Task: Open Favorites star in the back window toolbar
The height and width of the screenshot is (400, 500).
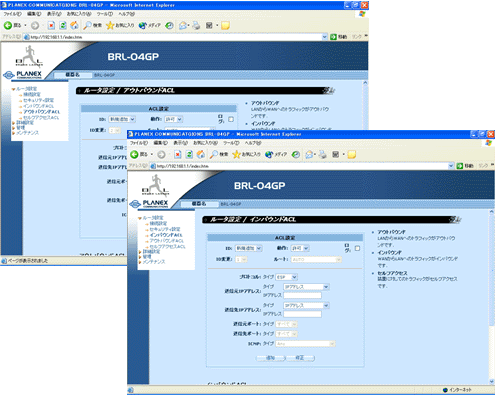Action: pos(120,25)
